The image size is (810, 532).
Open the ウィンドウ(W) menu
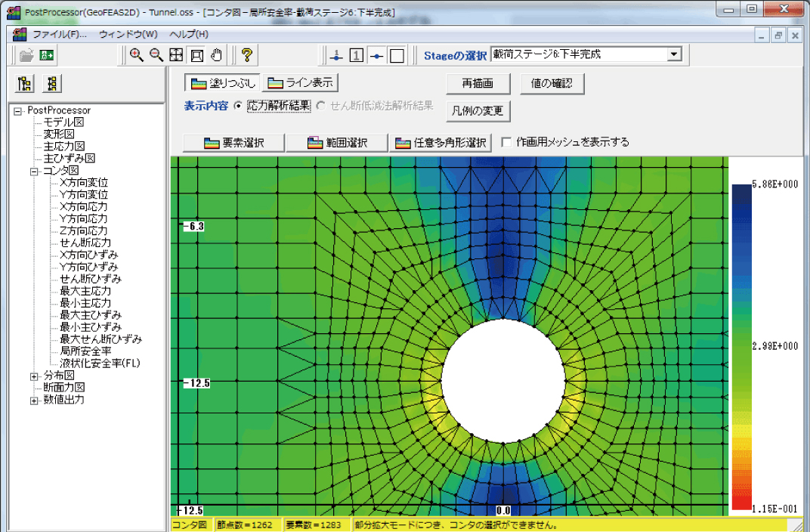click(128, 35)
